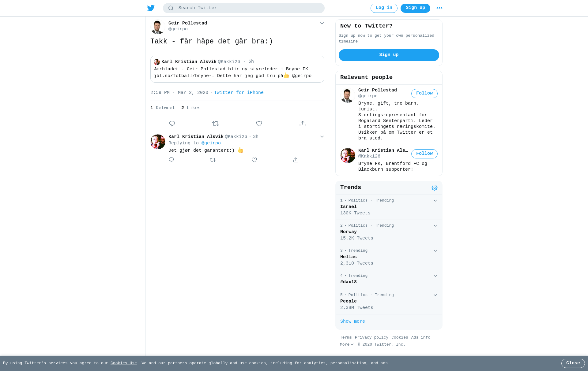This screenshot has width=588, height=371.
Task: Reply to Geir Pollestad's main tweet
Action: [172, 124]
